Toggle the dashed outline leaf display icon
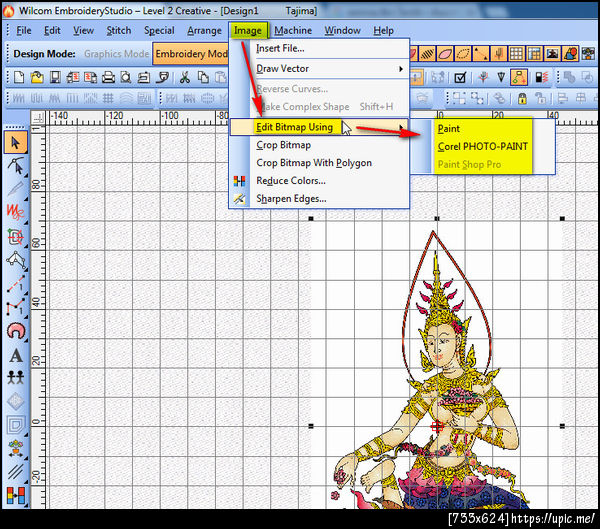The image size is (600, 529). point(463,54)
